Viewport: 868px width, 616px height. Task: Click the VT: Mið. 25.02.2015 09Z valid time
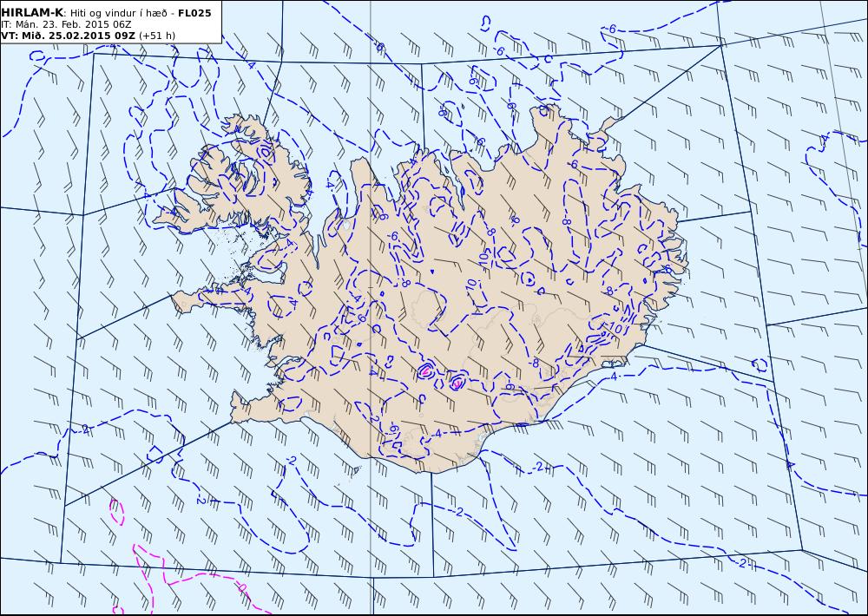[x=68, y=36]
